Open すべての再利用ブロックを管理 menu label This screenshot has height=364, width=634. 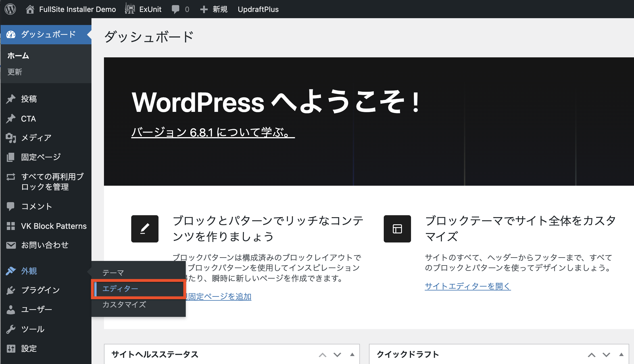[x=53, y=182]
